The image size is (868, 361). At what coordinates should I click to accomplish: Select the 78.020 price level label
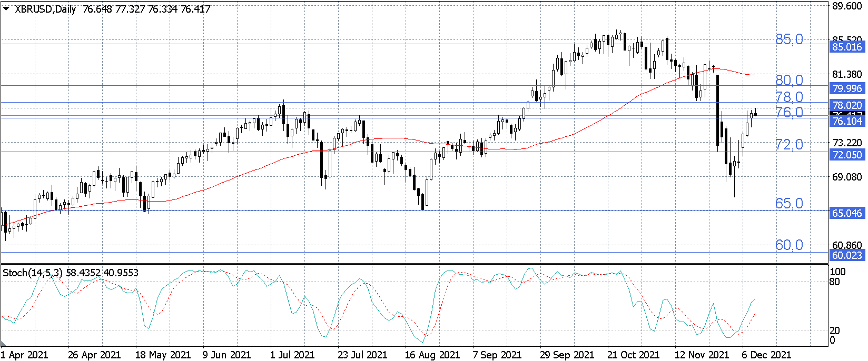coord(846,105)
